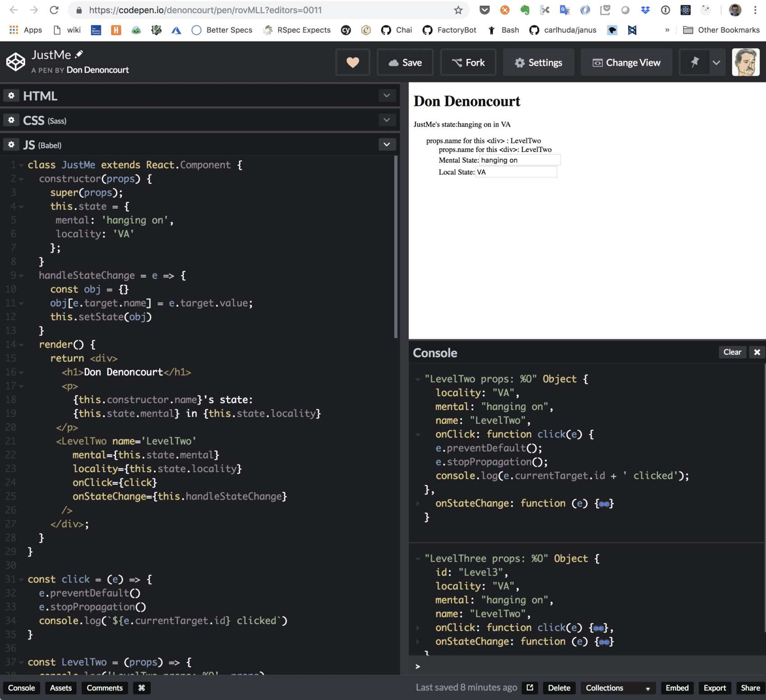Open the HTML panel settings gear

(x=11, y=95)
